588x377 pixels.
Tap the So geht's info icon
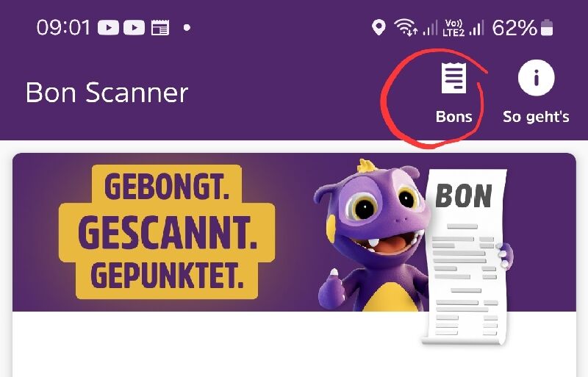pyautogui.click(x=537, y=78)
